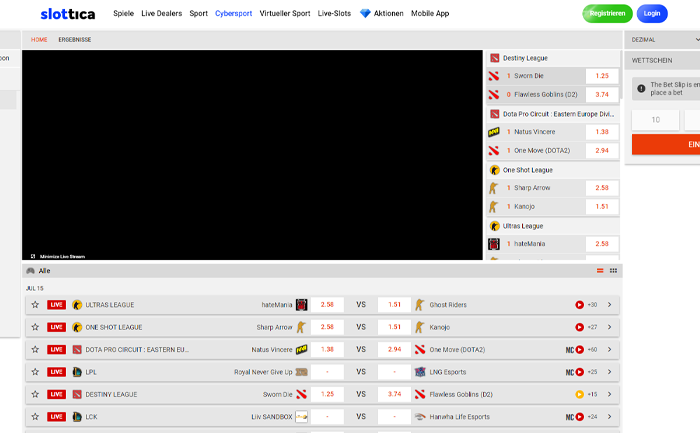Minimize the live stream player
700x433 pixels.
click(x=58, y=256)
